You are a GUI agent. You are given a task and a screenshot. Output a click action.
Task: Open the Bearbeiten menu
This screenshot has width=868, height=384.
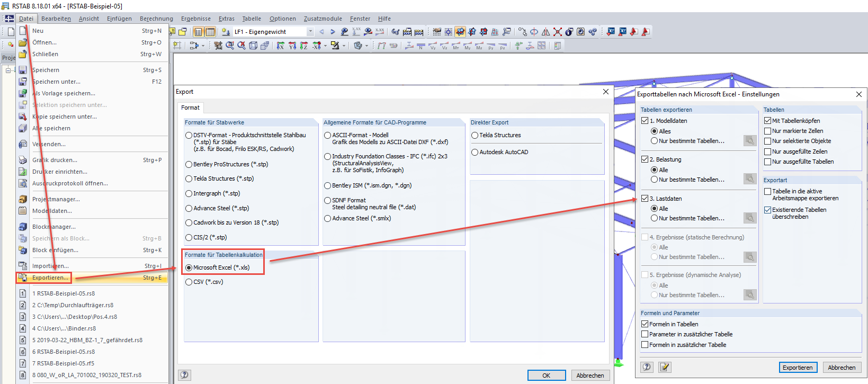56,19
